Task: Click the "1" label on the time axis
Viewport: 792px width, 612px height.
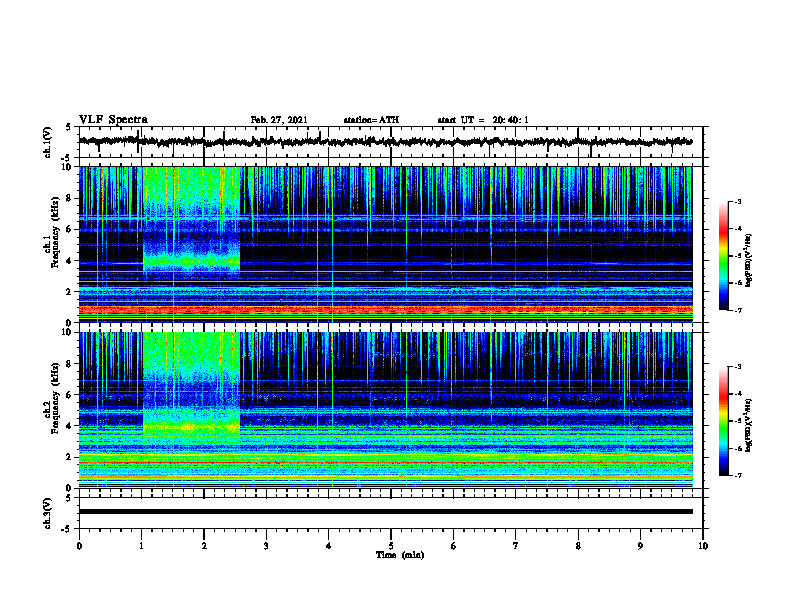Action: click(x=141, y=546)
